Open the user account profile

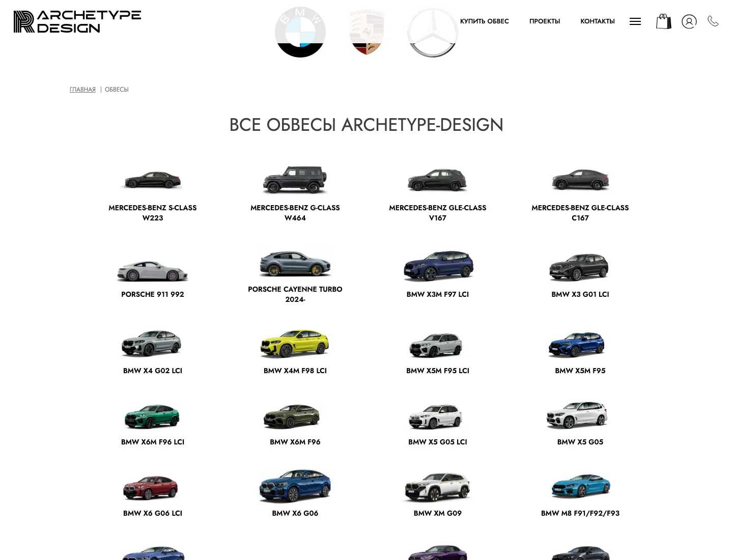(x=689, y=21)
